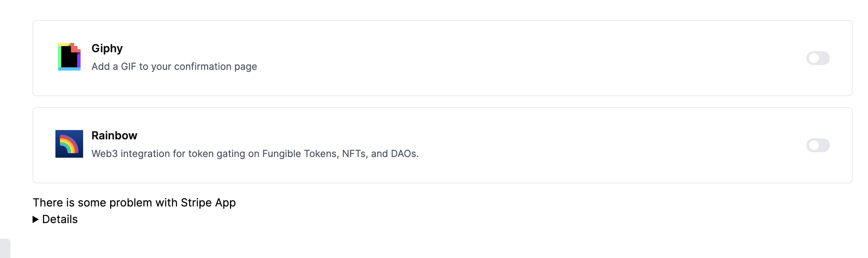Click the Giphy app logo icon
The image size is (868, 258).
tap(69, 57)
